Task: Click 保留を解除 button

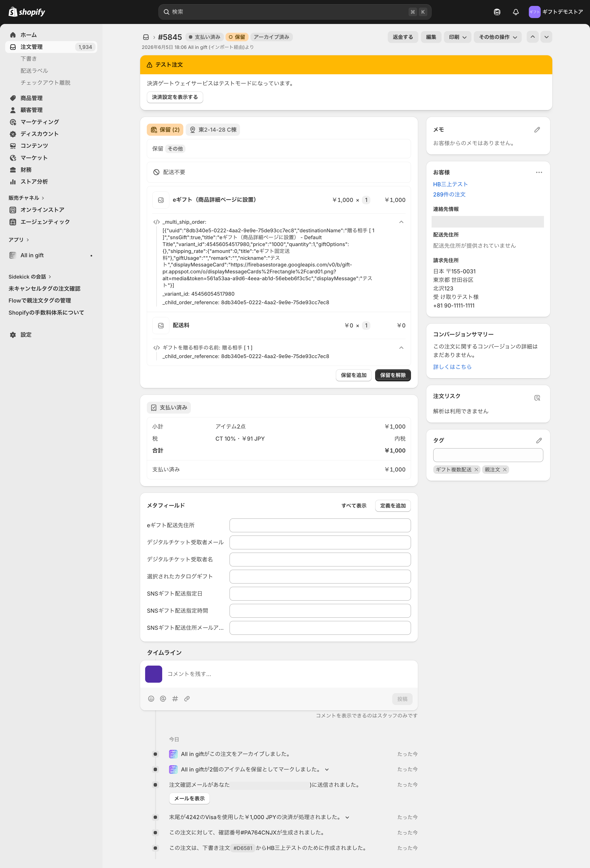Action: [393, 375]
